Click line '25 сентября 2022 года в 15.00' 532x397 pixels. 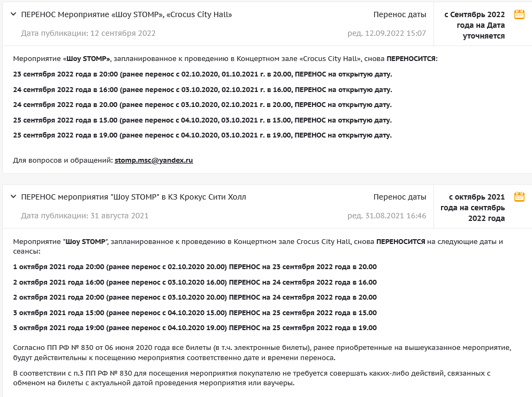click(202, 120)
